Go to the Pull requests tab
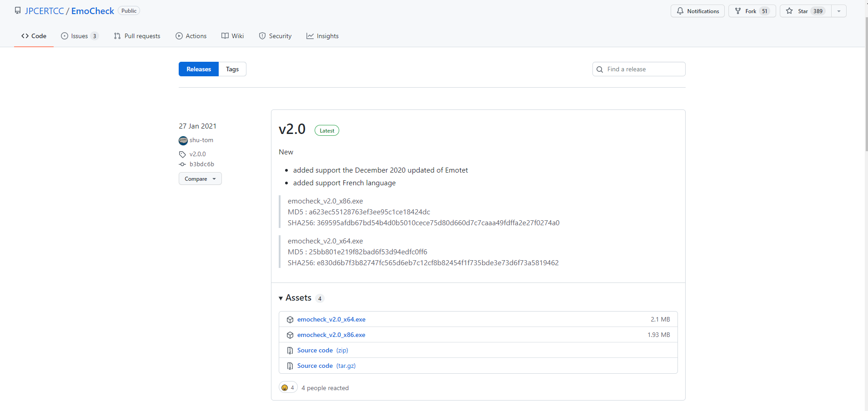 click(137, 36)
